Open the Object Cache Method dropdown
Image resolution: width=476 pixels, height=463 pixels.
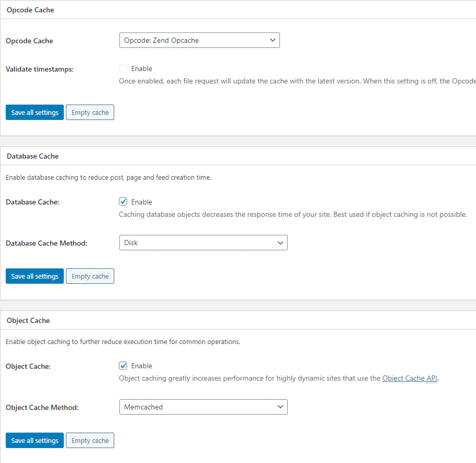203,407
